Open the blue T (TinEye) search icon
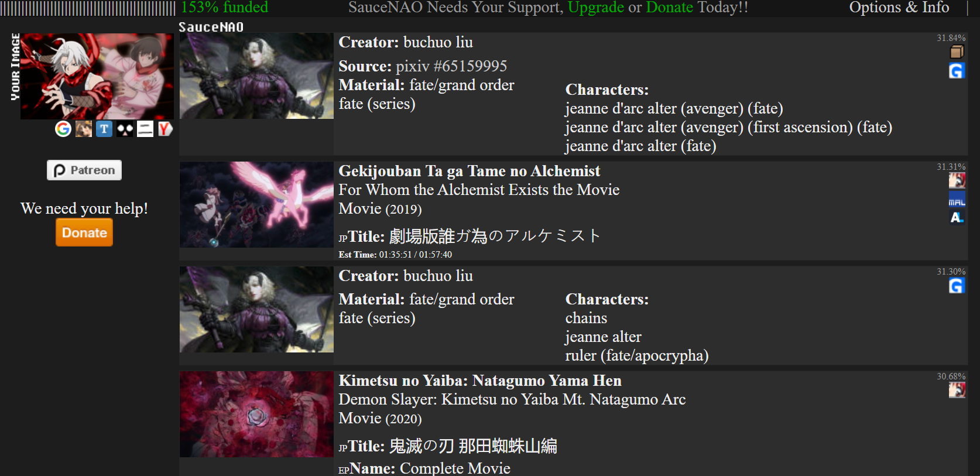Viewport: 980px width, 476px height. (104, 129)
